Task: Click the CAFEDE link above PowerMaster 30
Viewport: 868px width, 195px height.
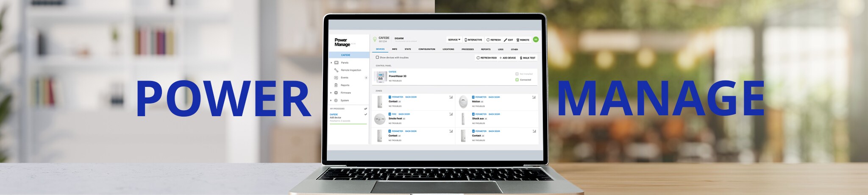Action: pos(392,72)
